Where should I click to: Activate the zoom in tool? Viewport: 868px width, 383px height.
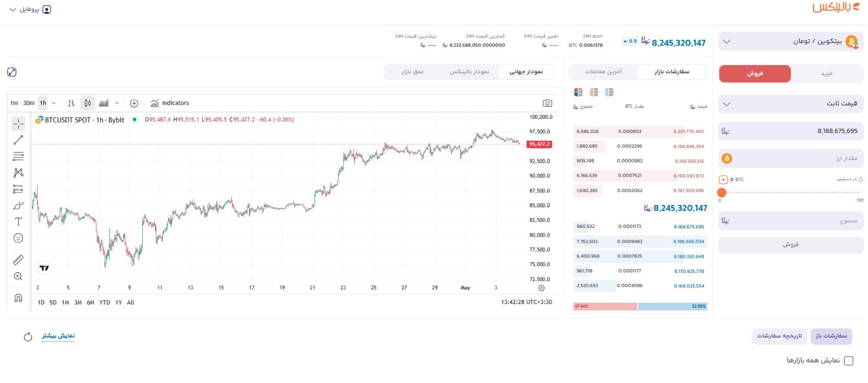point(18,276)
